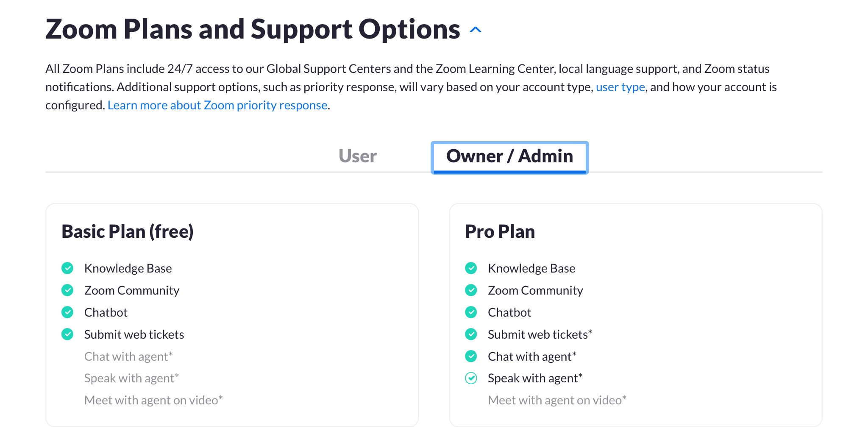This screenshot has width=868, height=437.
Task: Click Basic Plan Chatbot checkmark icon
Action: click(67, 312)
